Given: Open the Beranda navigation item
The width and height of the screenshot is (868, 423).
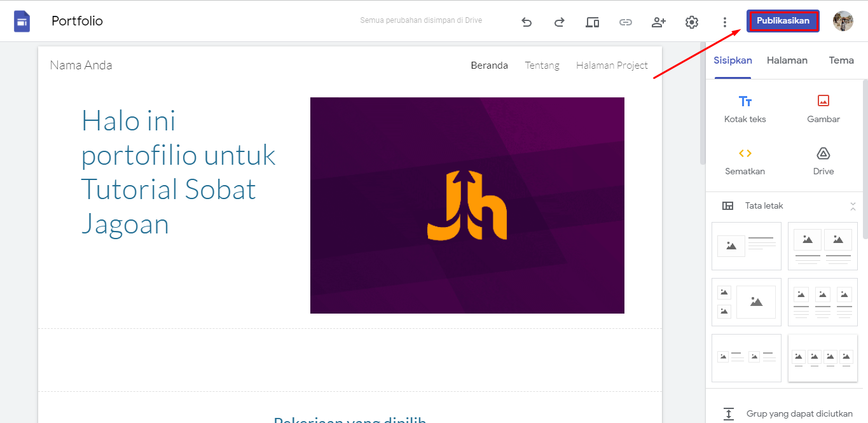Looking at the screenshot, I should 489,65.
